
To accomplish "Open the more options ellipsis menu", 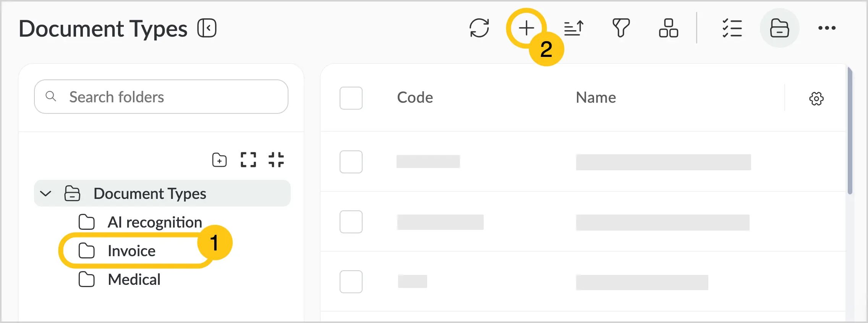I will tap(827, 28).
